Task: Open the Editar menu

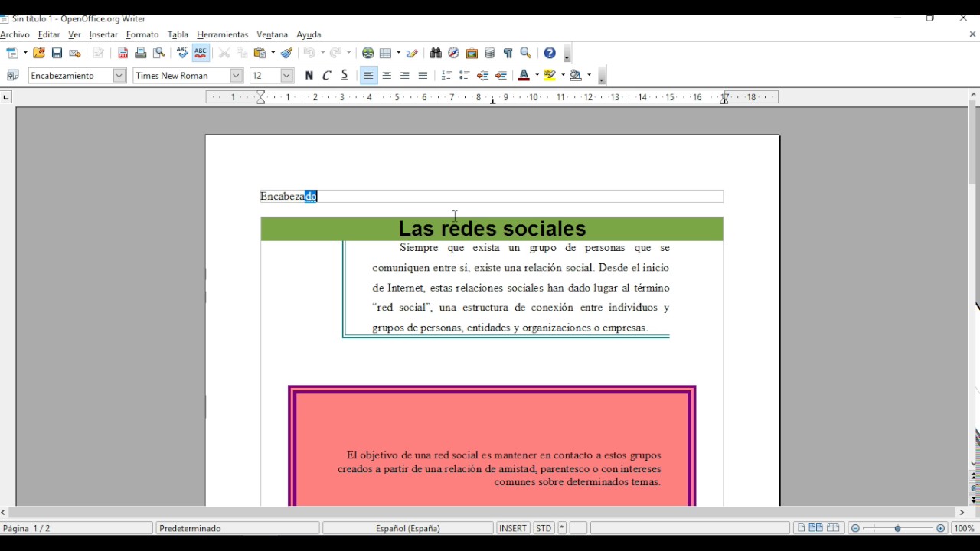Action: [49, 34]
